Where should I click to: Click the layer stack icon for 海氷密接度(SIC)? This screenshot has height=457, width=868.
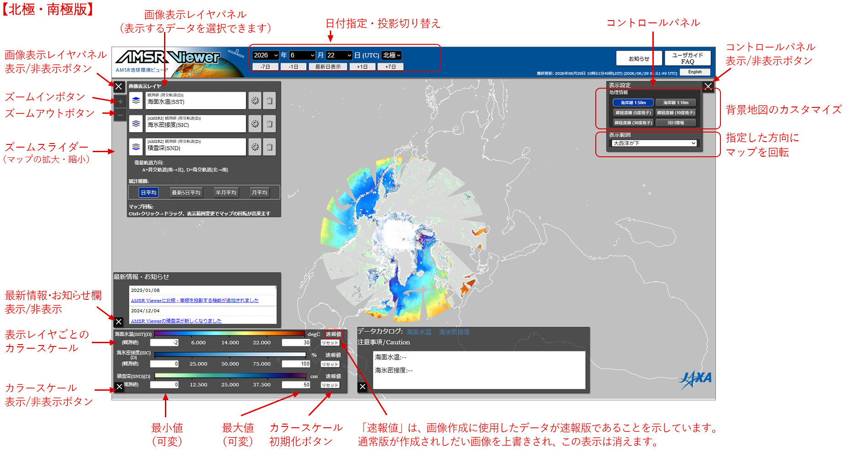[136, 123]
